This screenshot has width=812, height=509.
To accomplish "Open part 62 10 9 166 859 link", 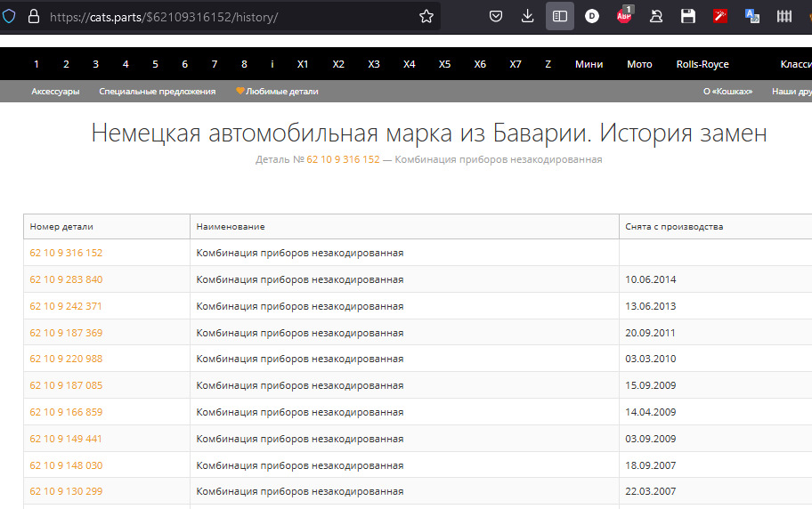I will [x=66, y=412].
